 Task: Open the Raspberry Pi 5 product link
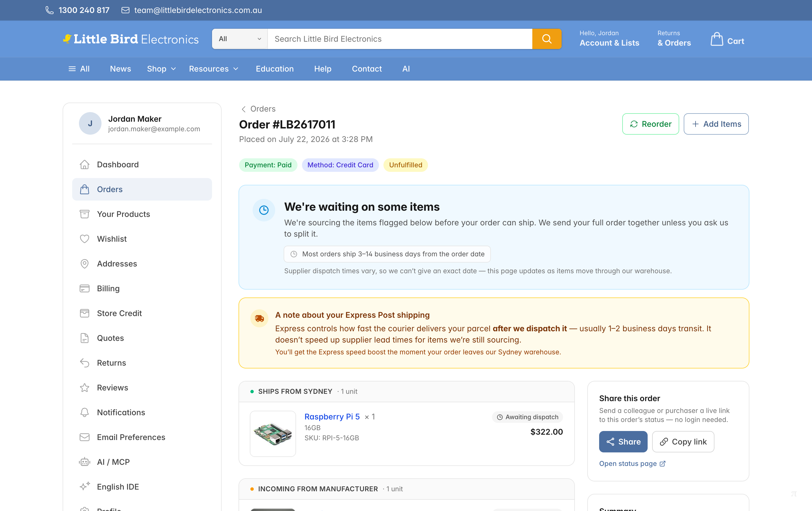[332, 417]
